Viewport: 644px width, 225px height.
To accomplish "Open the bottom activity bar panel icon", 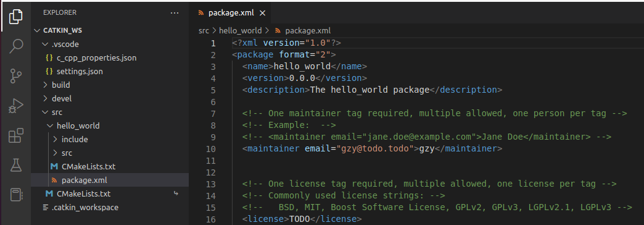I will tap(15, 195).
